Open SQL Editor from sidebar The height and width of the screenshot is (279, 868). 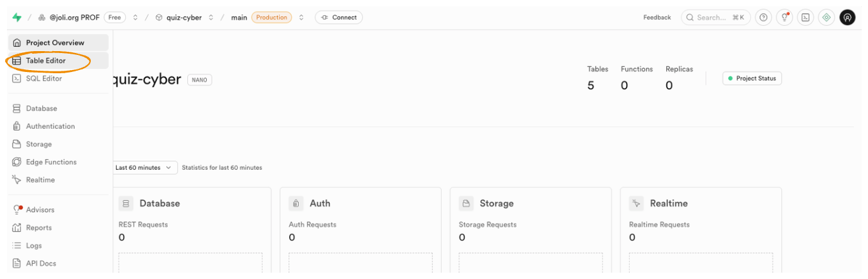pyautogui.click(x=43, y=78)
